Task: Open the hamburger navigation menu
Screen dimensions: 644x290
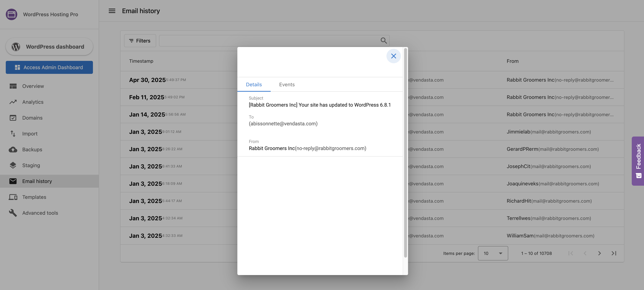Action: [x=112, y=11]
